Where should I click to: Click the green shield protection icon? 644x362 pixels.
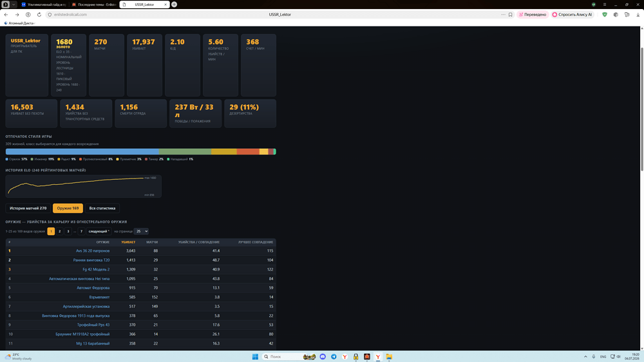pyautogui.click(x=605, y=14)
